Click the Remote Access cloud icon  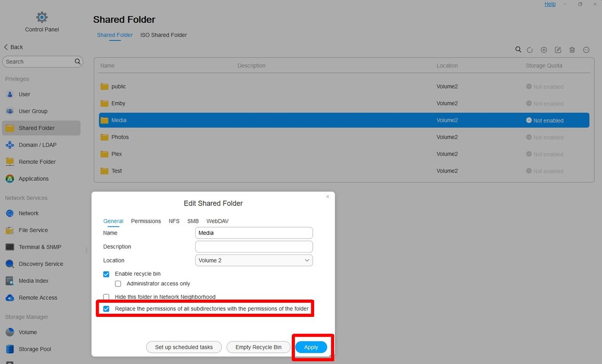[x=10, y=298]
